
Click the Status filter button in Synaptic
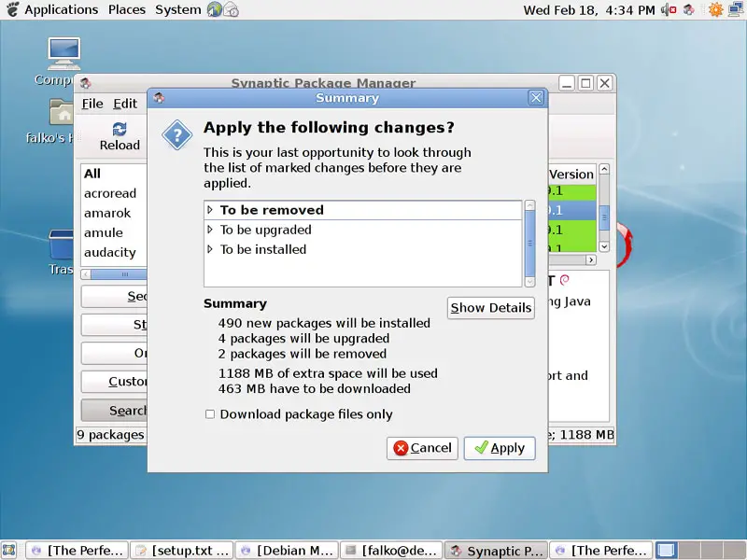114,325
